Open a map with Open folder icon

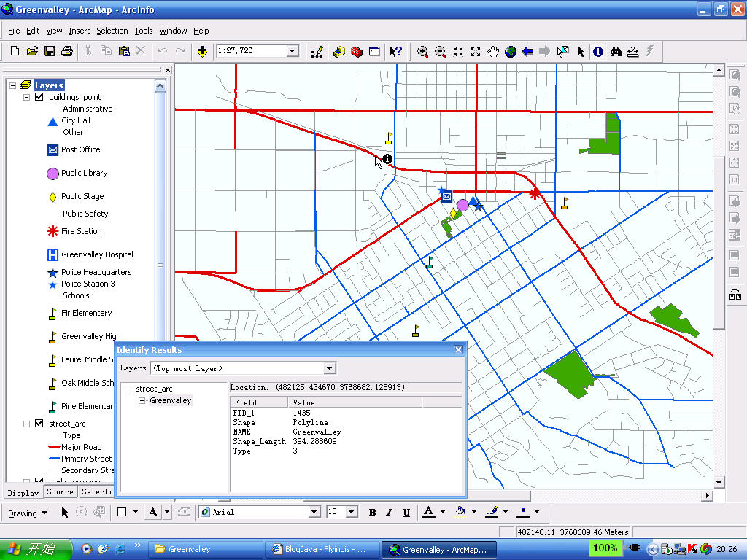click(32, 51)
